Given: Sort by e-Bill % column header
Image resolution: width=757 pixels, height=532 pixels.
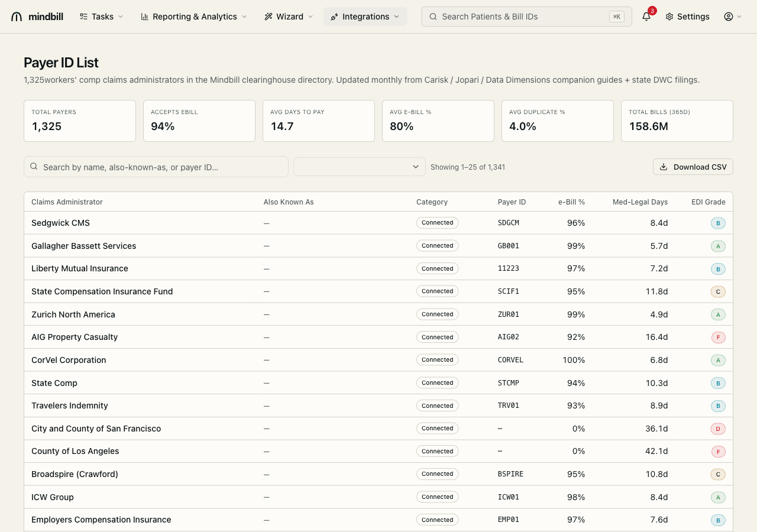Looking at the screenshot, I should coord(571,202).
